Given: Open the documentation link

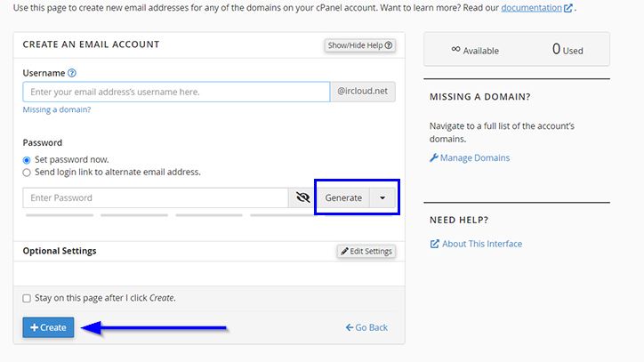Looking at the screenshot, I should (531, 8).
